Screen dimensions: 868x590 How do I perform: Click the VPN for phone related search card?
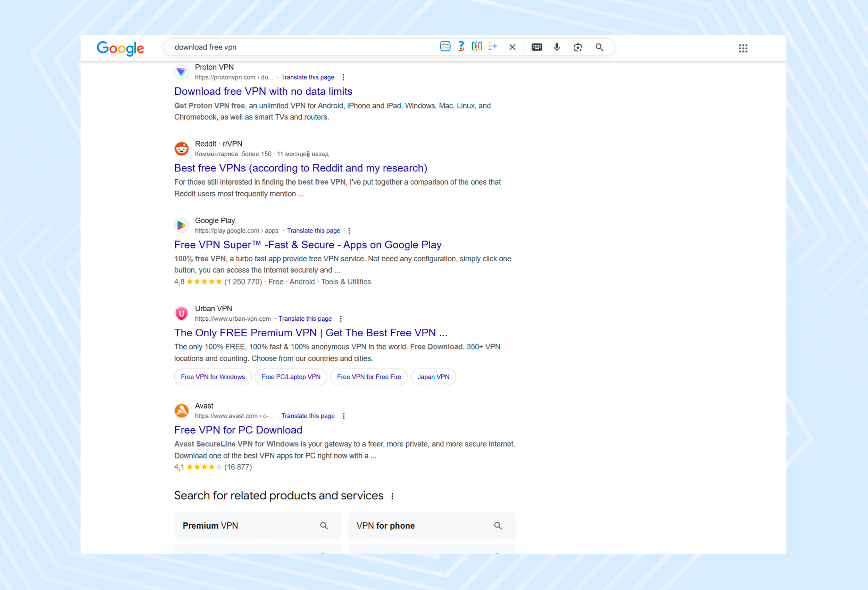[432, 526]
